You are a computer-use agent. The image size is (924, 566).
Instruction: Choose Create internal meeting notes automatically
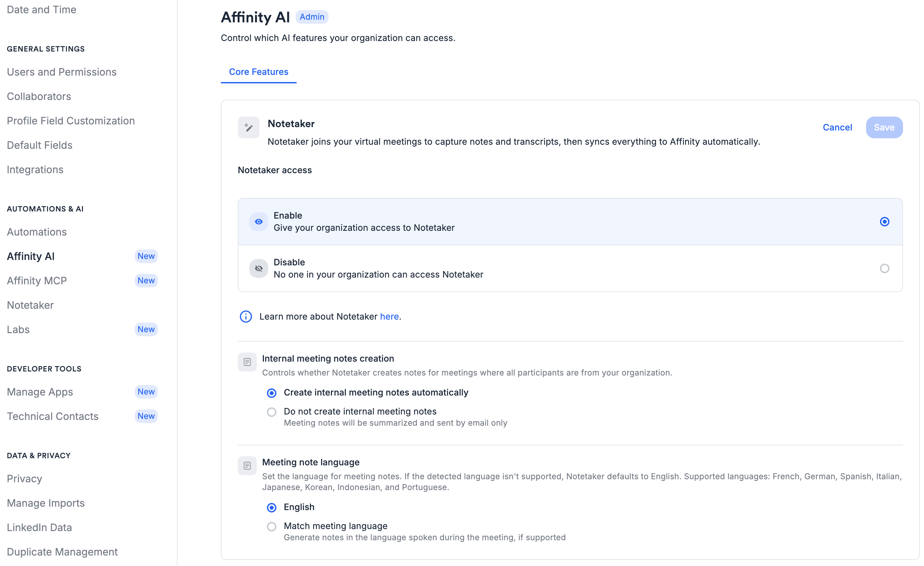(272, 393)
